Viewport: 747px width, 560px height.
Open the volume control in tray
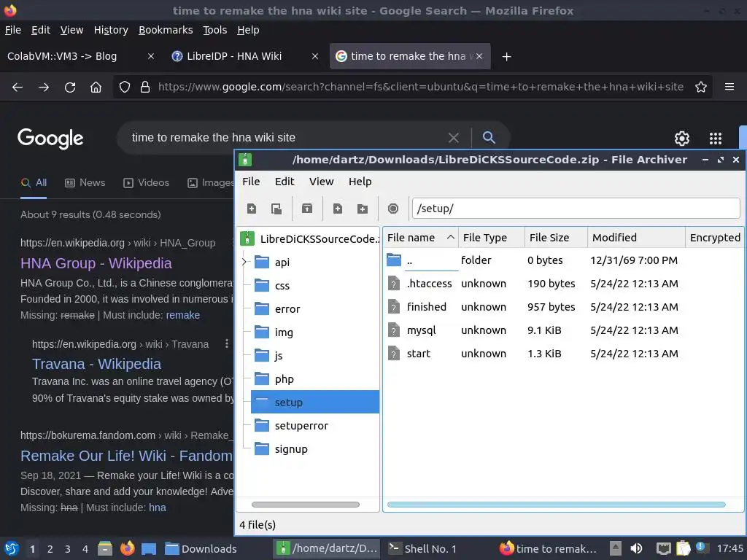(x=636, y=548)
